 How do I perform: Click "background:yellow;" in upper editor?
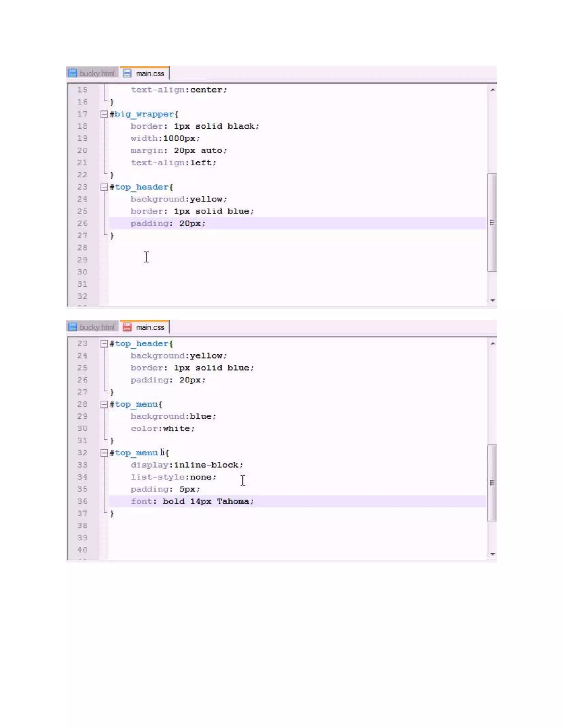click(x=179, y=199)
